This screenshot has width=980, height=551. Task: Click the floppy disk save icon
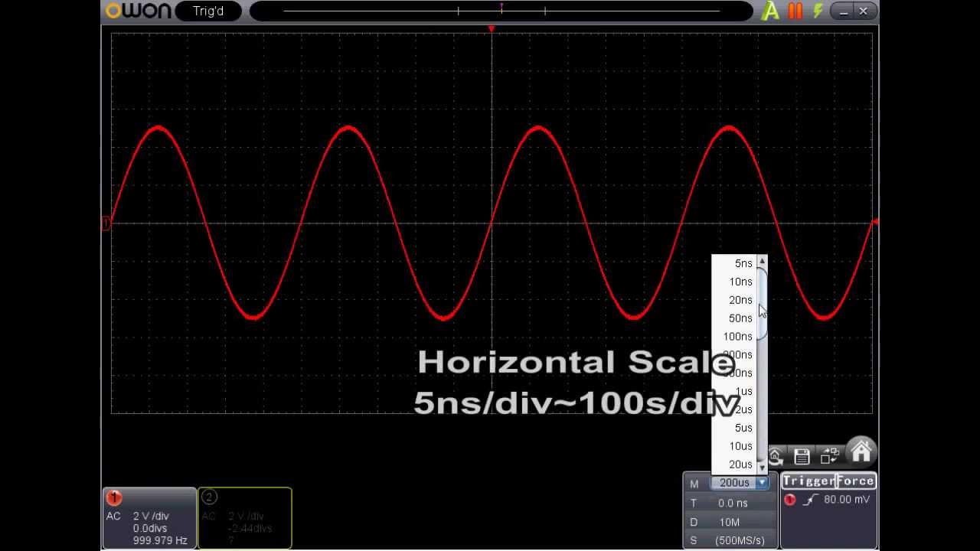tap(802, 457)
